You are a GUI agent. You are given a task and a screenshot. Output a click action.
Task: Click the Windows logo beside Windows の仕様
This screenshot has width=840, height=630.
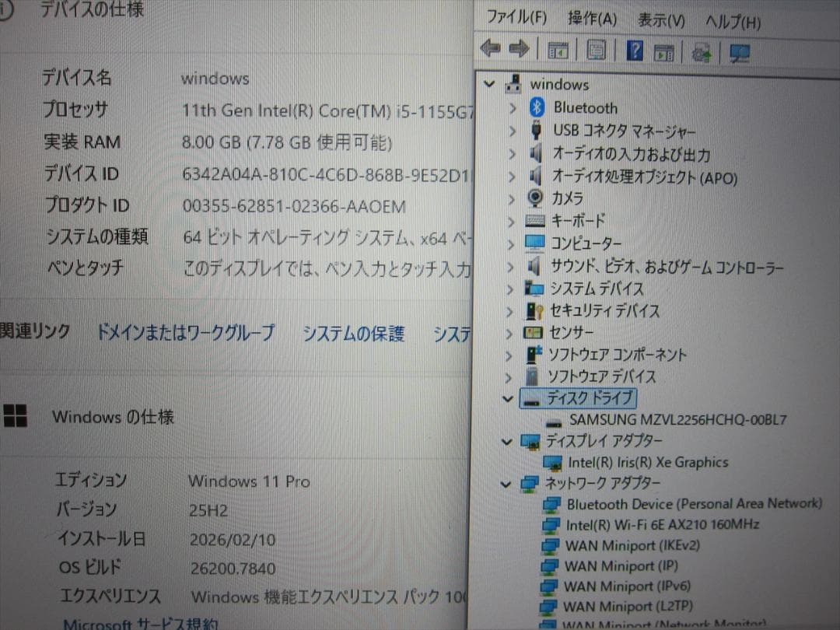coord(15,415)
